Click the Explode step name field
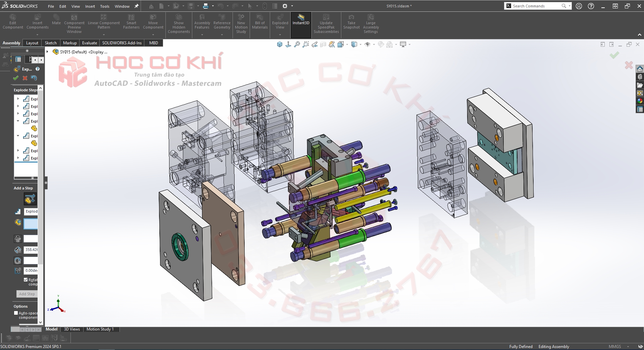The image size is (644, 350). pos(31,211)
